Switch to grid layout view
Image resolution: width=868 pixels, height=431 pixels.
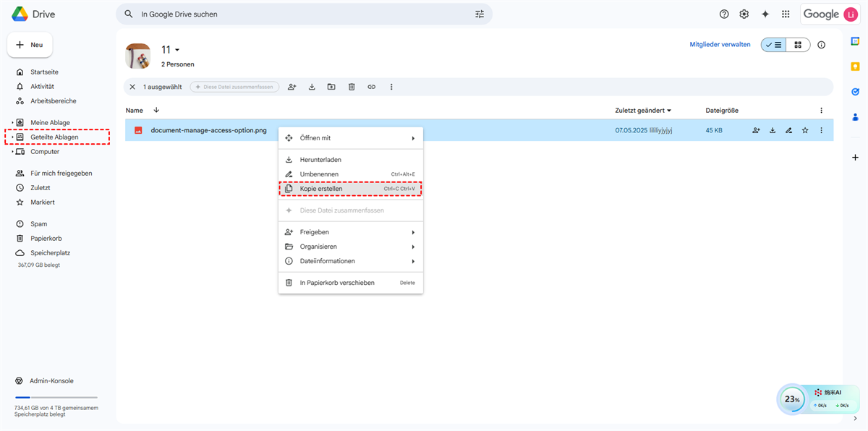tap(798, 45)
